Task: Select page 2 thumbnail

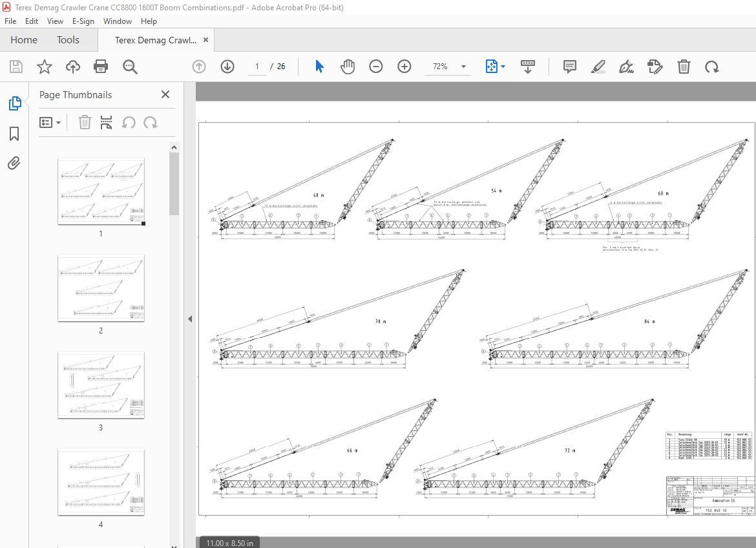Action: click(x=101, y=288)
